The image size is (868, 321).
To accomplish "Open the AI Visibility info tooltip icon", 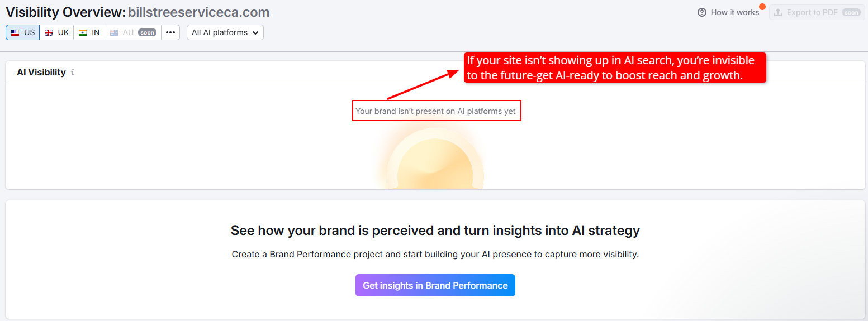I will (x=73, y=73).
